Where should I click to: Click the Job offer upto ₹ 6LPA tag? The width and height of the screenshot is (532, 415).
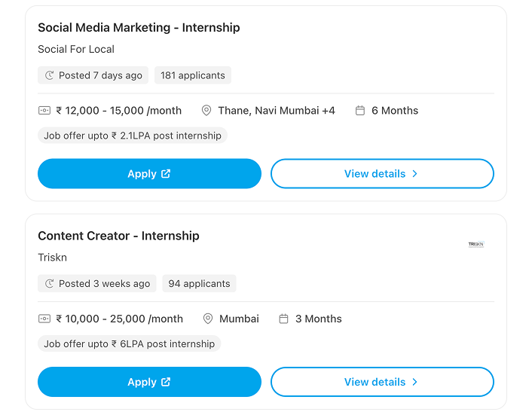pos(129,344)
